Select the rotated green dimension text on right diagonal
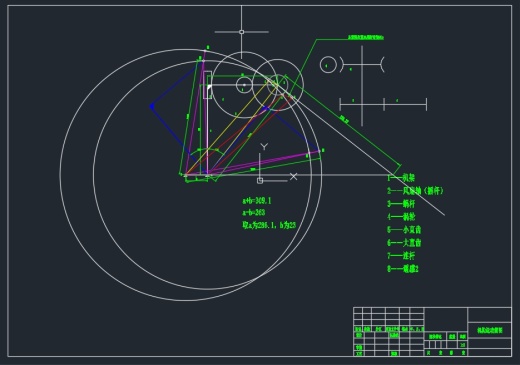 (x=344, y=119)
